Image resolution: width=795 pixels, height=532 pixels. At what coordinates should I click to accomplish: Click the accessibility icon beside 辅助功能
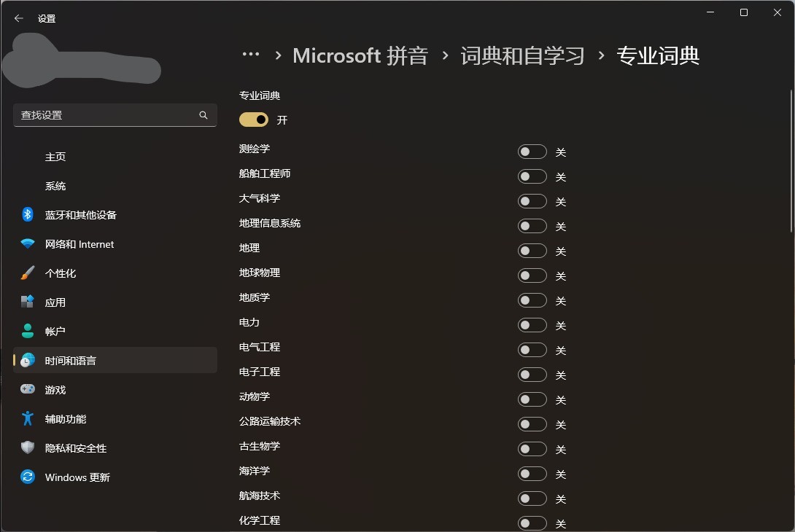click(28, 419)
